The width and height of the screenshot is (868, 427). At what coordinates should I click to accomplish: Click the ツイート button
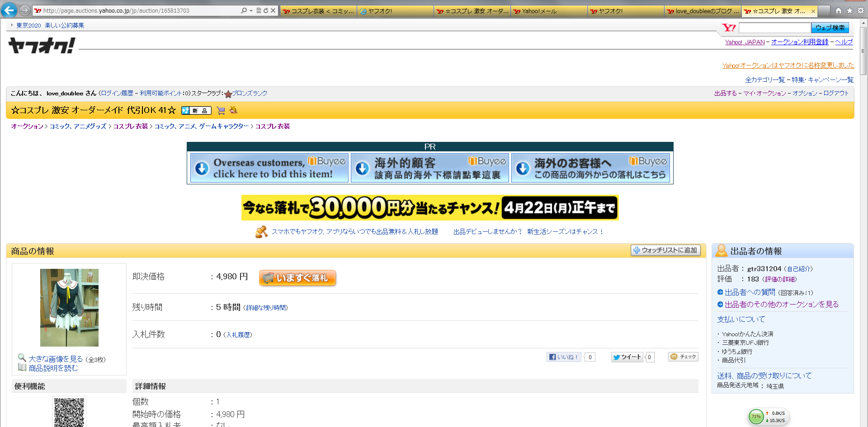pyautogui.click(x=627, y=357)
